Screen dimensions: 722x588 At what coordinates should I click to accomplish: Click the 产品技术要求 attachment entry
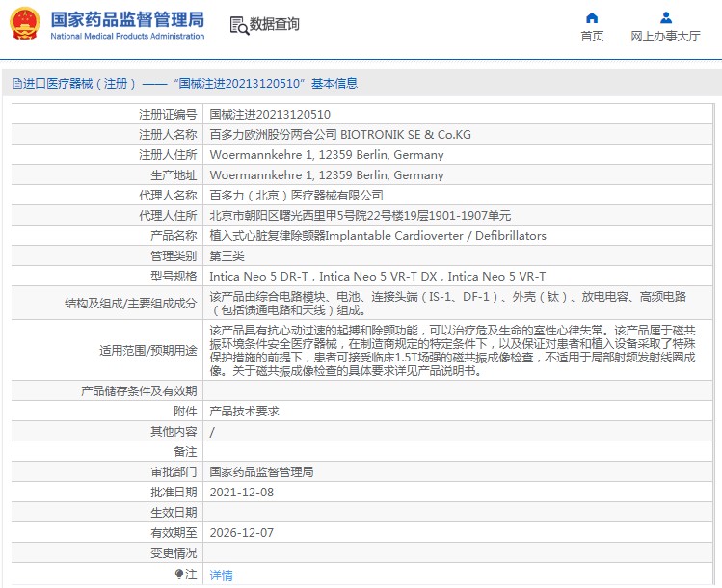pos(244,412)
